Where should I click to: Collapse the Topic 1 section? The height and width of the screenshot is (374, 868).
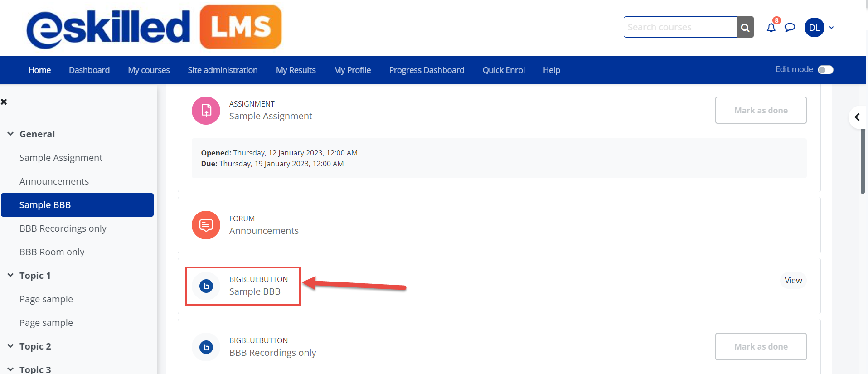10,276
